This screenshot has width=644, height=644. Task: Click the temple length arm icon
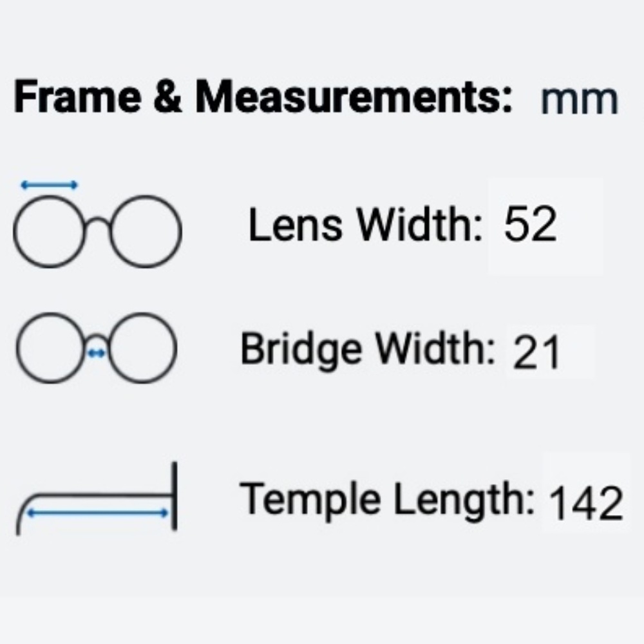[x=97, y=498]
